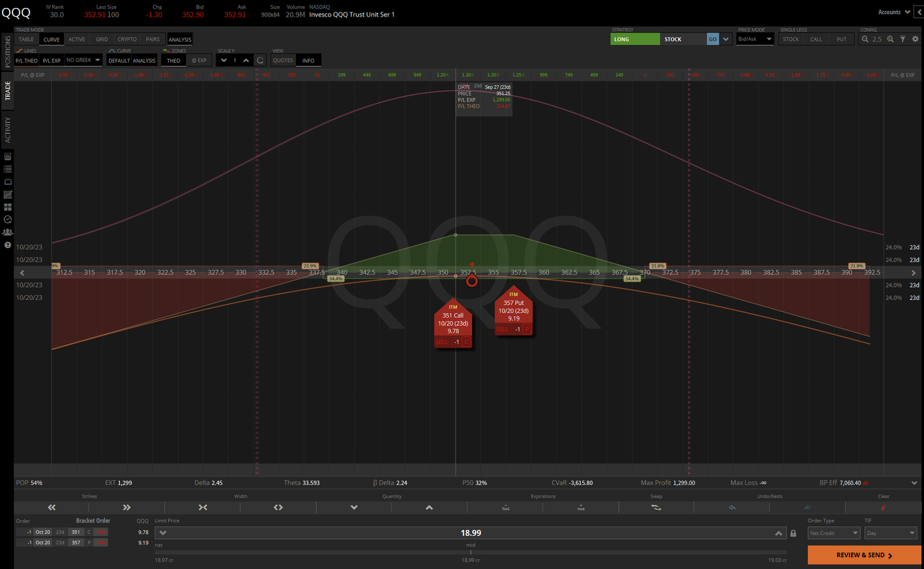This screenshot has width=924, height=569.
Task: Move expirations later with plus time
Action: [x=581, y=507]
